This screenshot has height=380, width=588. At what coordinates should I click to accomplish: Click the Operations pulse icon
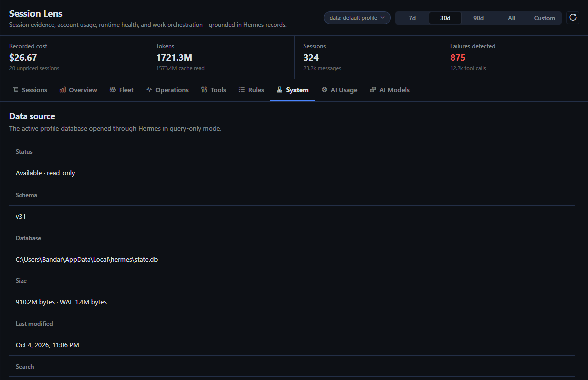(149, 89)
